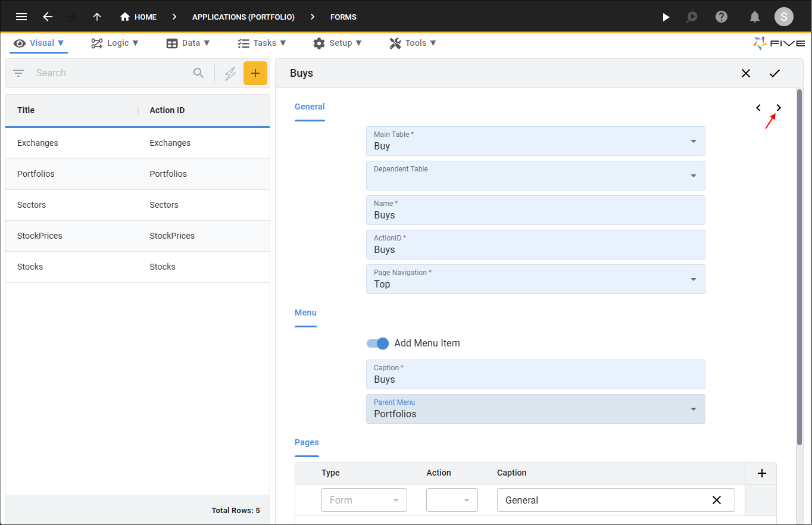Click the search magnifier icon
This screenshot has width=812, height=525.
tap(199, 73)
